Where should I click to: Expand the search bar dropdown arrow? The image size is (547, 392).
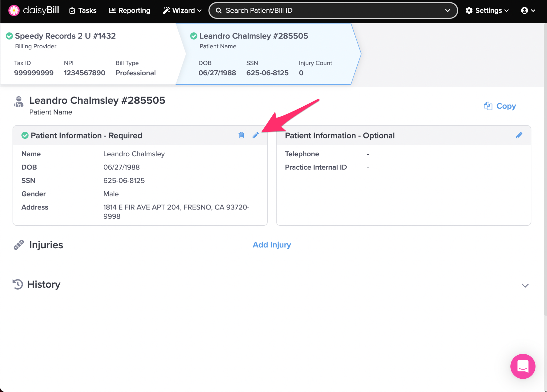coord(448,10)
